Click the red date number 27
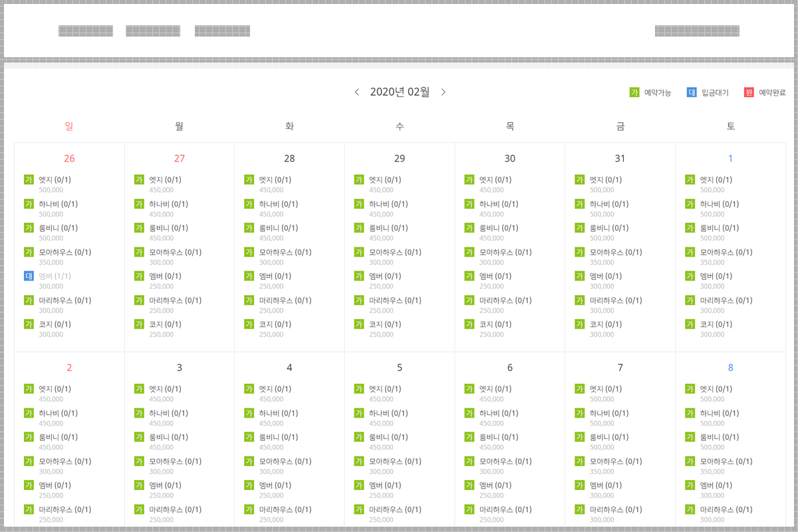 point(180,158)
